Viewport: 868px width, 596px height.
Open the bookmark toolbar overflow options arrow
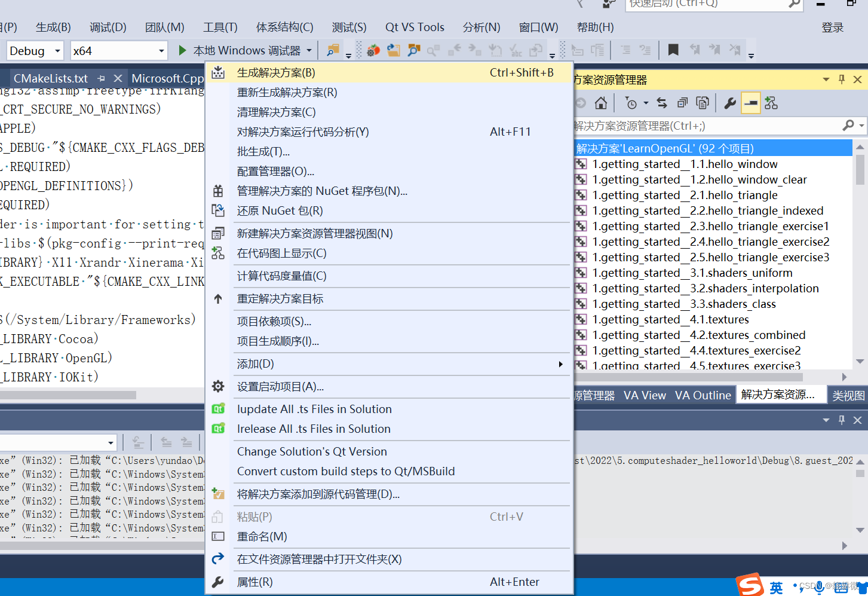(x=751, y=56)
